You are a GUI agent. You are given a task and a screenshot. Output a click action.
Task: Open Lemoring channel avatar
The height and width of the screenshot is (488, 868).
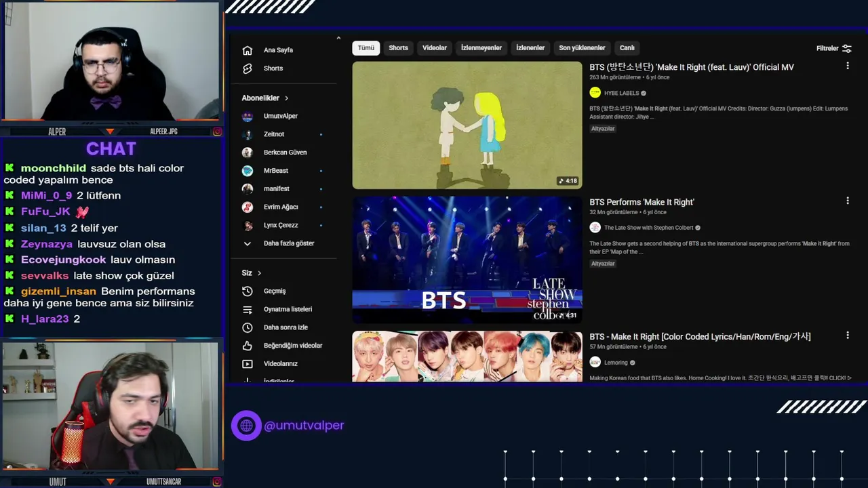tap(595, 363)
